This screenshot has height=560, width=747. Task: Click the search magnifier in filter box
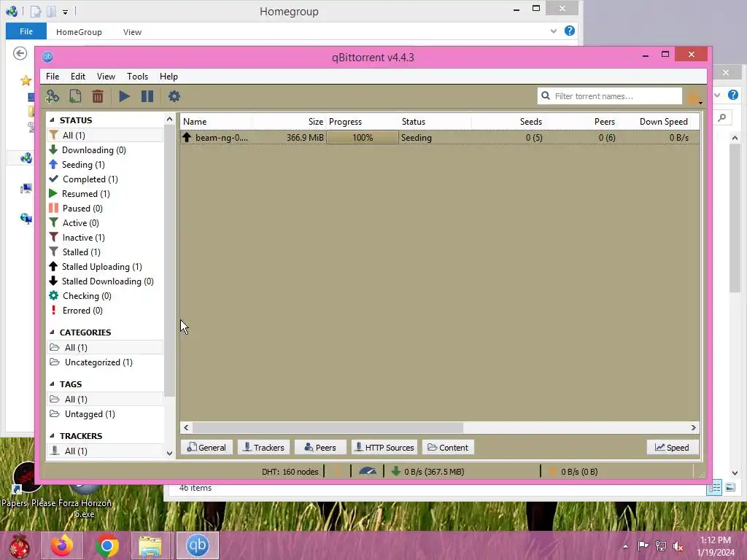(x=546, y=96)
